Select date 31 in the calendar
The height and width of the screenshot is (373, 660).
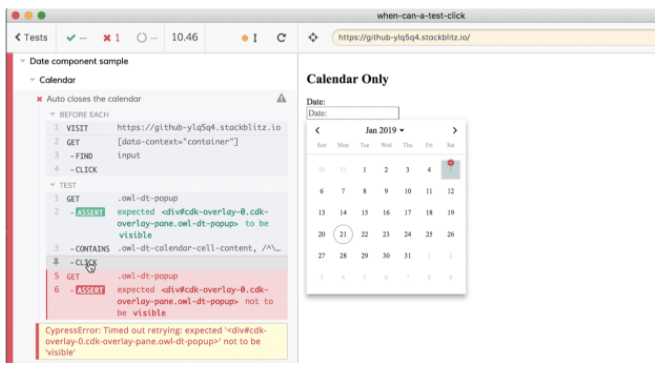pyautogui.click(x=407, y=256)
